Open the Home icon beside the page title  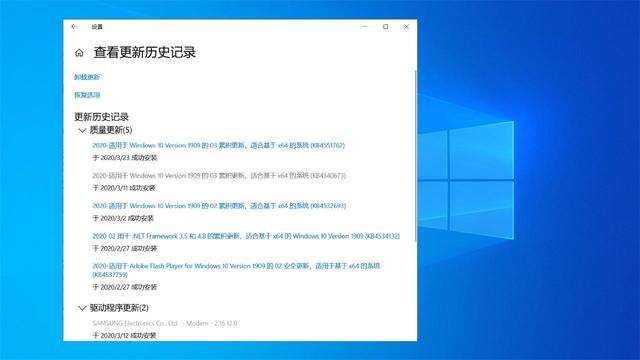79,53
